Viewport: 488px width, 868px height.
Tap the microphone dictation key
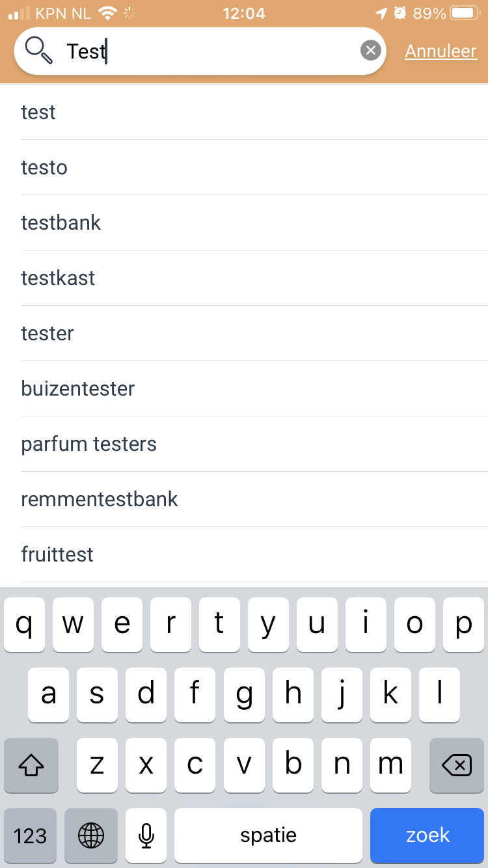(146, 835)
